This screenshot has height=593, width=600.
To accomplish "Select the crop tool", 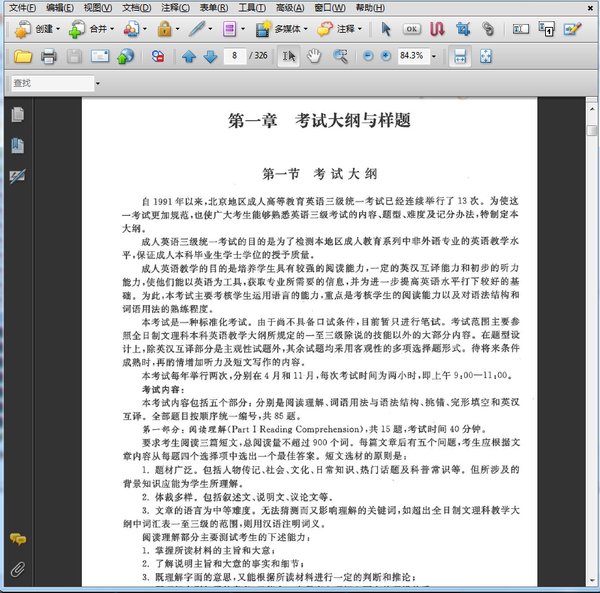I will pyautogui.click(x=463, y=29).
